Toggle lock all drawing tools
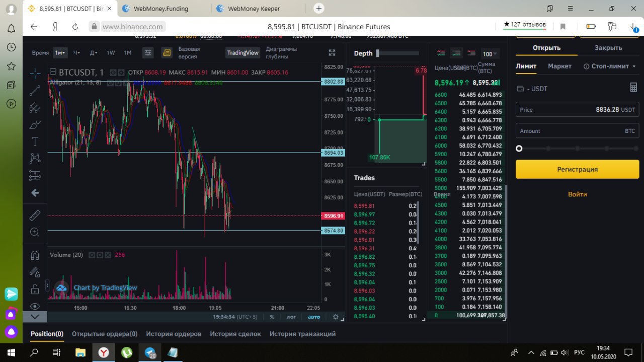The width and height of the screenshot is (644, 362). click(35, 289)
